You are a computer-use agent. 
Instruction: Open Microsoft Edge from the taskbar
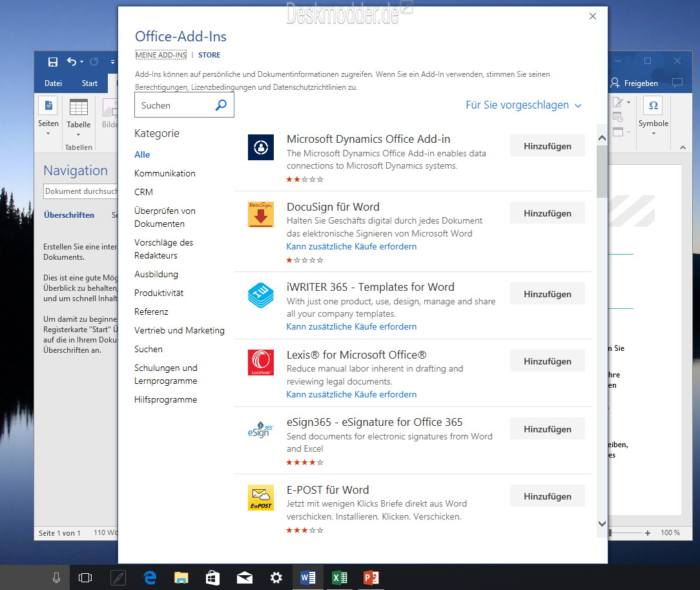tap(150, 578)
